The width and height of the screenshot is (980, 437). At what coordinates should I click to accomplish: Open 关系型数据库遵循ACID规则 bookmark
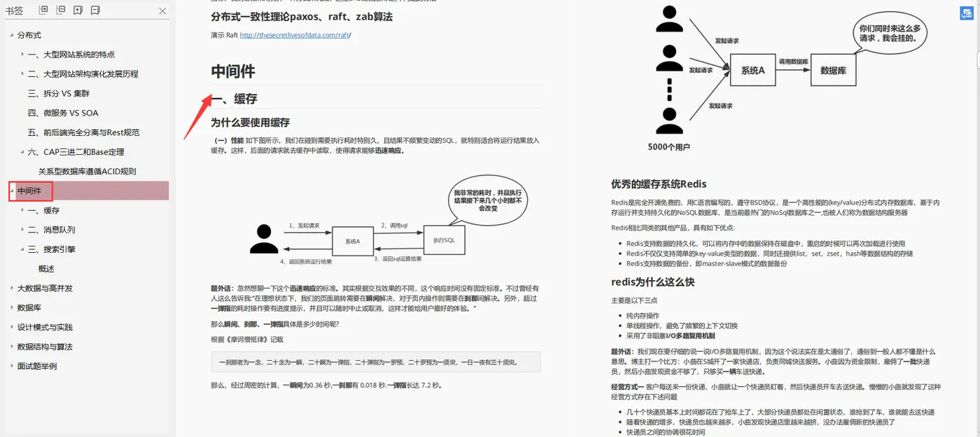87,172
